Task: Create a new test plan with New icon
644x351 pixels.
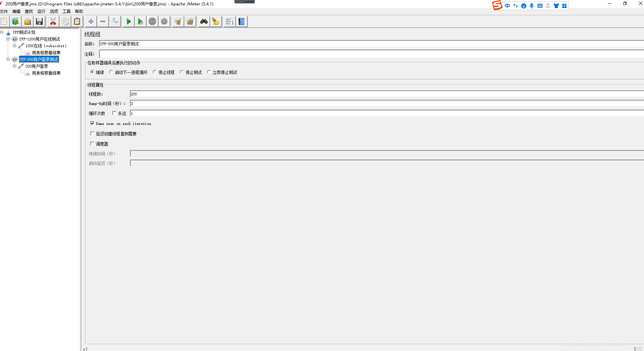Action: [4, 21]
